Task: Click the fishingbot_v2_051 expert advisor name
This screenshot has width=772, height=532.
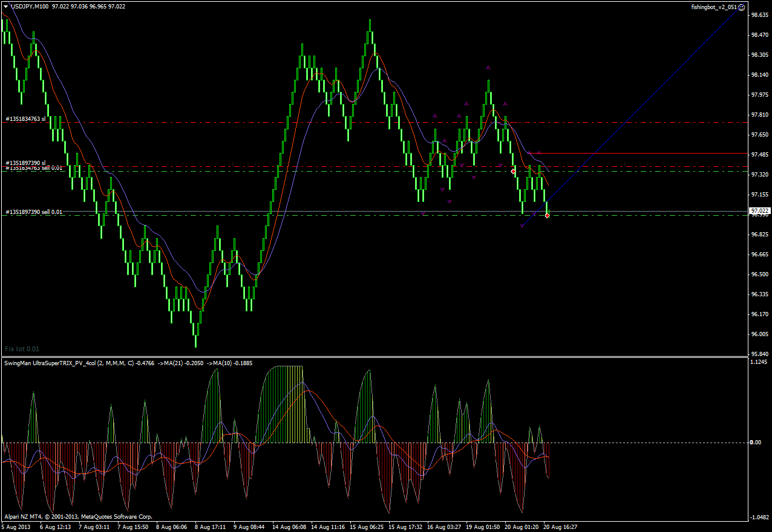Action: (x=714, y=7)
